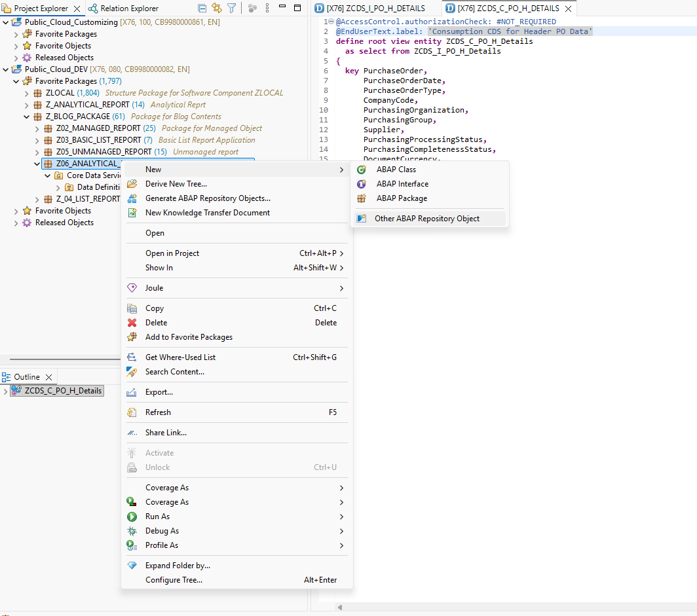Click the Share Link icon
This screenshot has width=697, height=616.
[x=132, y=433]
